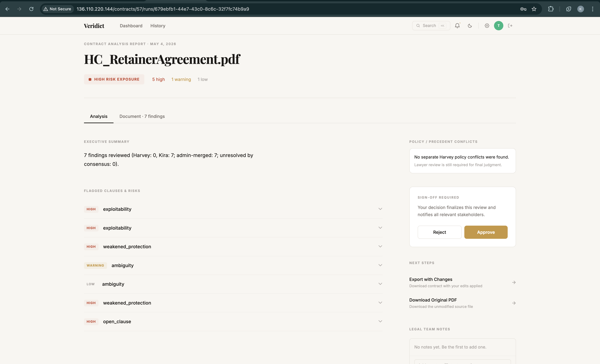The height and width of the screenshot is (364, 600).
Task: Click the browser profile avatar K
Action: click(580, 9)
